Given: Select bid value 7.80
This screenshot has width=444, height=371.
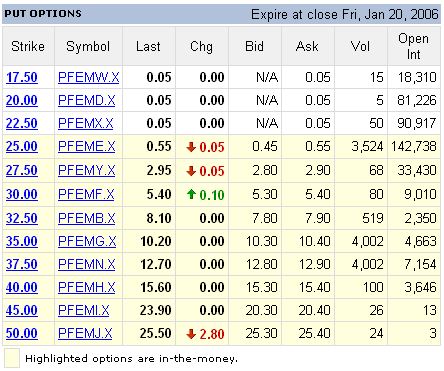Looking at the screenshot, I should click(265, 218).
